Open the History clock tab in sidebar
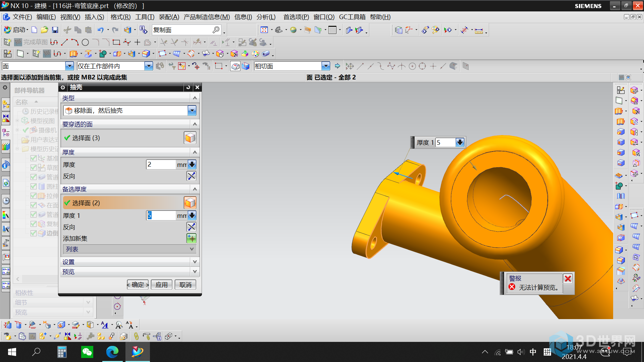This screenshot has height=362, width=644. (6, 201)
